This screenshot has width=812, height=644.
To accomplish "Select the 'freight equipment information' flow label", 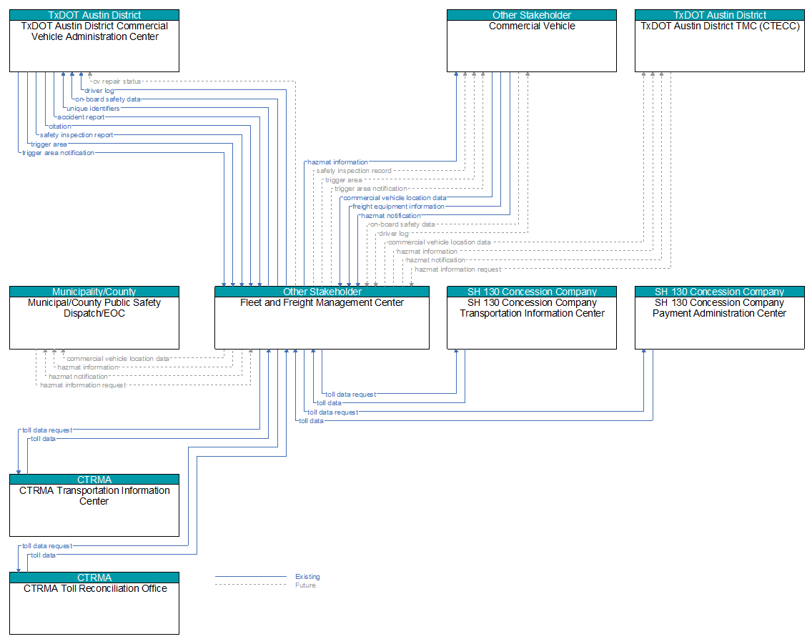I will (x=398, y=207).
